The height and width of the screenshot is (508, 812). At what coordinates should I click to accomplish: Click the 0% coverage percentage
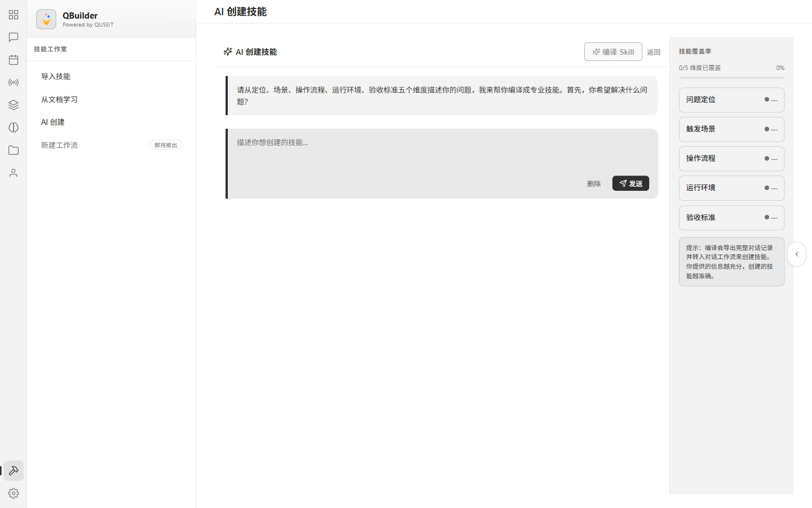click(x=780, y=68)
